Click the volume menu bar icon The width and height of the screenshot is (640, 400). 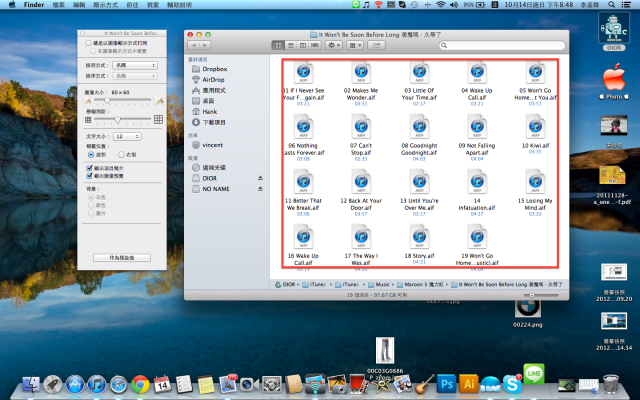tap(453, 5)
